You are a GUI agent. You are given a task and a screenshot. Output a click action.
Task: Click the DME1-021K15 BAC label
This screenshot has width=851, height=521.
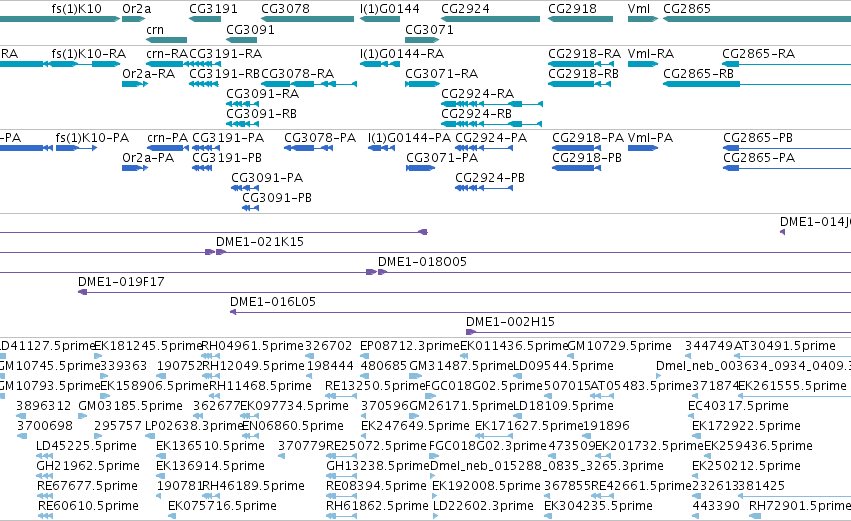[x=260, y=242]
